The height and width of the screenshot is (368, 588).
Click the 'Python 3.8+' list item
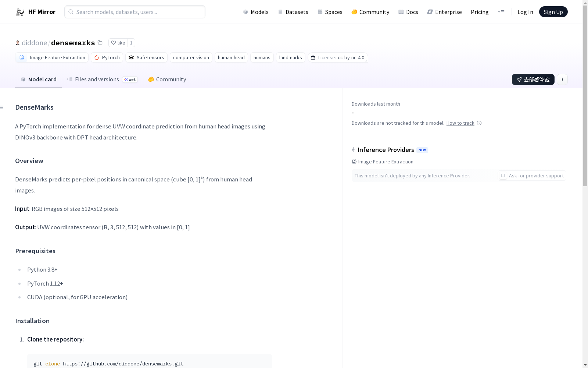(x=42, y=270)
